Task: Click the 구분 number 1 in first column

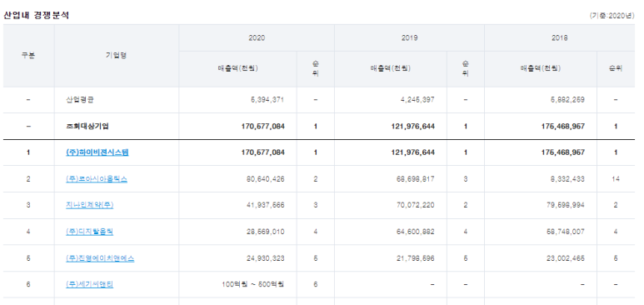Action: [28, 152]
